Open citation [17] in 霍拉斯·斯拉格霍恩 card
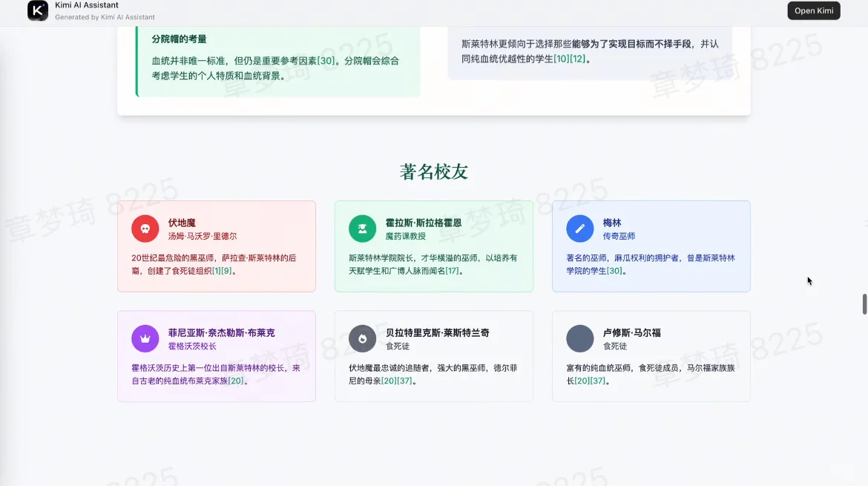The width and height of the screenshot is (868, 486). tap(452, 272)
